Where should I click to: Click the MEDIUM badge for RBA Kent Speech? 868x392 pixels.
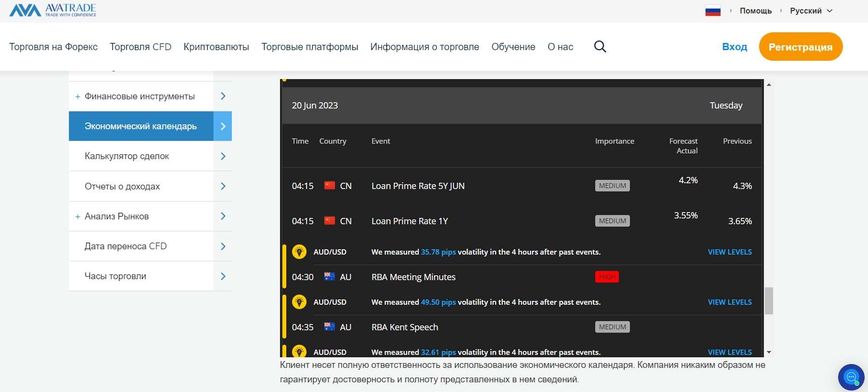pos(612,327)
